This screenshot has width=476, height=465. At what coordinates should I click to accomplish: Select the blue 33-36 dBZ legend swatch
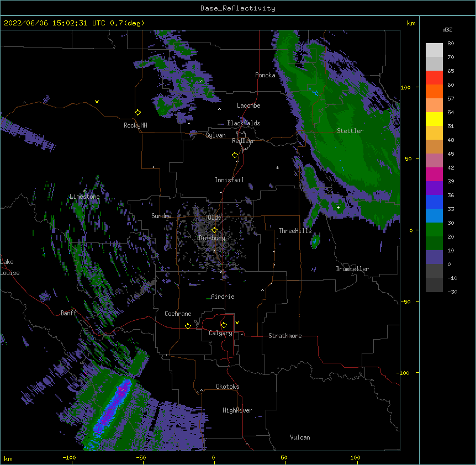(434, 202)
